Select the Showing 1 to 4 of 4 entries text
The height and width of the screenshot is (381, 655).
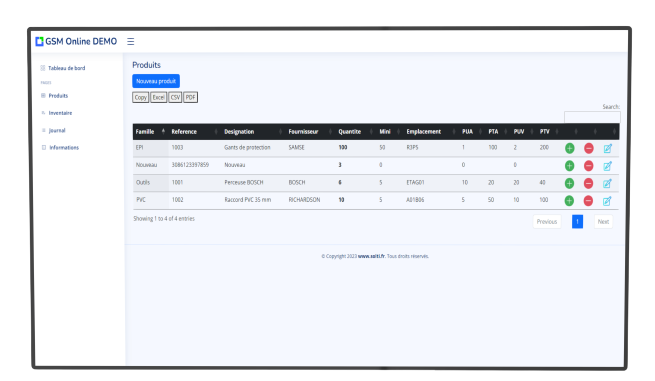point(164,218)
